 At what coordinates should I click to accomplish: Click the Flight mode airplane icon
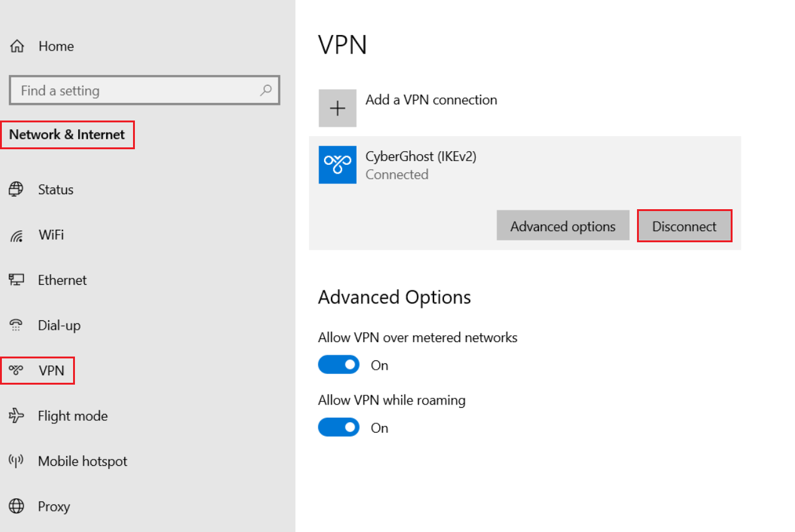(16, 416)
